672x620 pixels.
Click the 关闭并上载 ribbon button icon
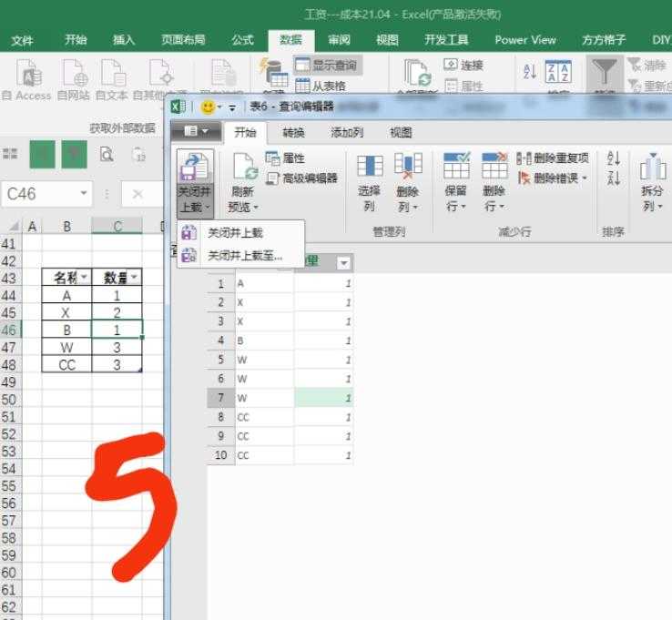(195, 168)
